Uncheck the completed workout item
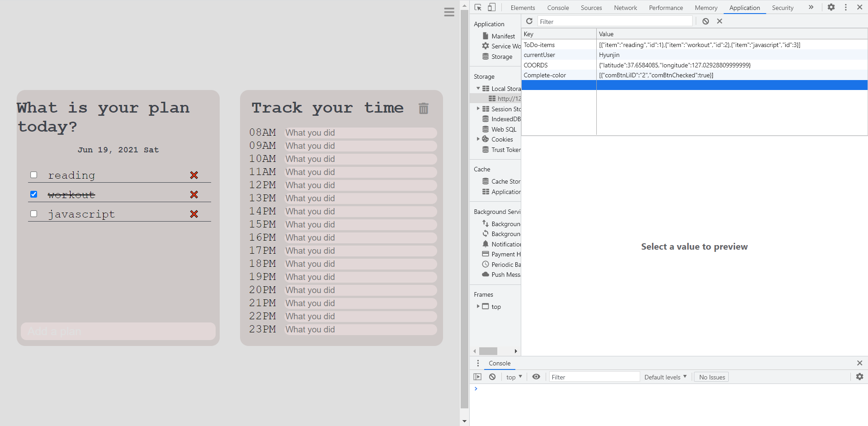The image size is (868, 426). (33, 194)
